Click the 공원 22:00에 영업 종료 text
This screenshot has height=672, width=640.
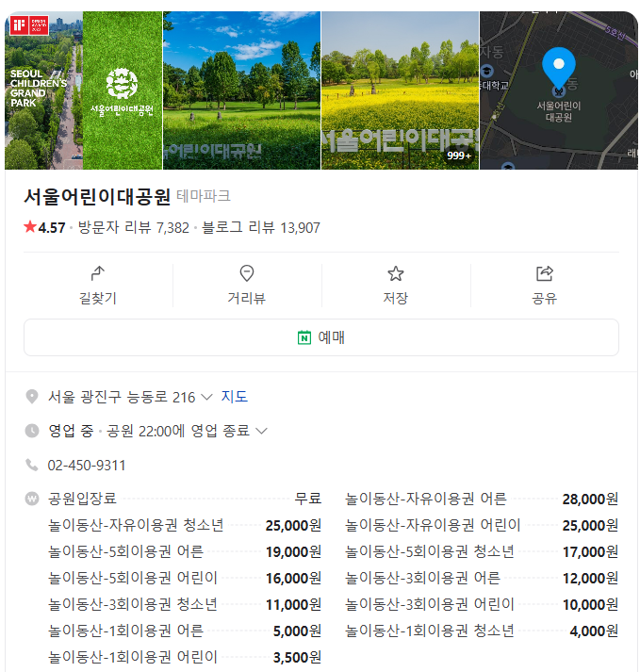pos(178,431)
